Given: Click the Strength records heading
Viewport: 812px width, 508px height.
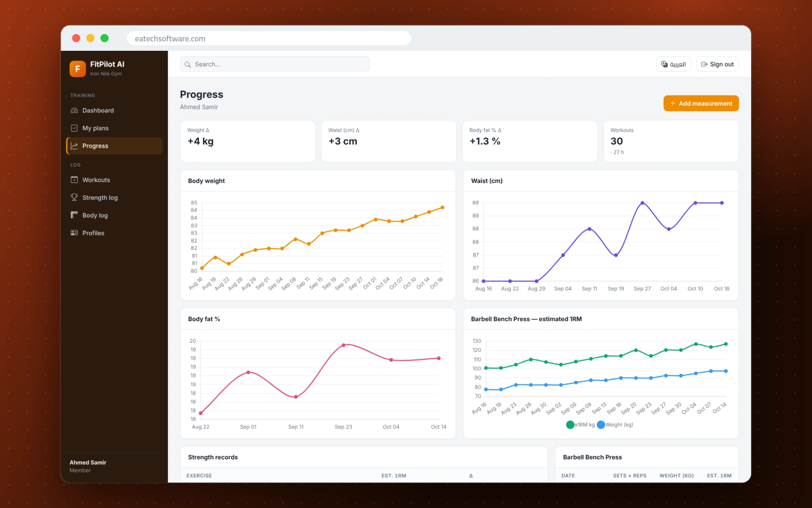Looking at the screenshot, I should tap(213, 457).
